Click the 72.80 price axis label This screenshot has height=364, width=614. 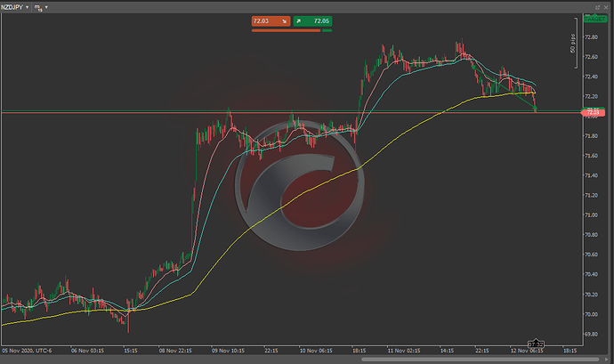pyautogui.click(x=592, y=37)
